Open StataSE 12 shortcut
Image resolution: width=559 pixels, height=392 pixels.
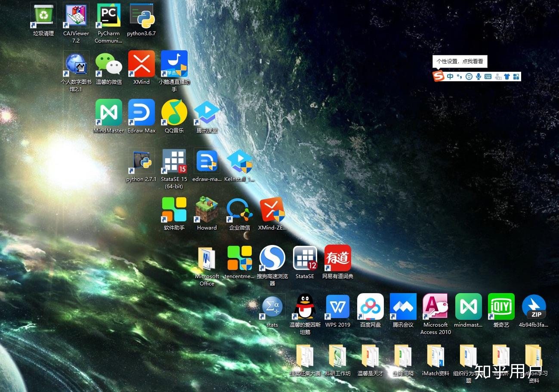coord(305,258)
